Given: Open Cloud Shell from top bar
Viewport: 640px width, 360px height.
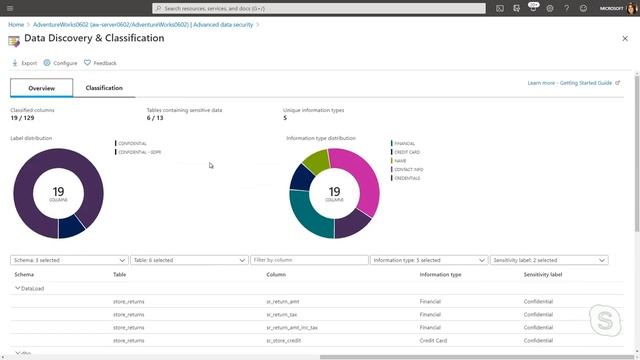Looking at the screenshot, I should [x=500, y=8].
